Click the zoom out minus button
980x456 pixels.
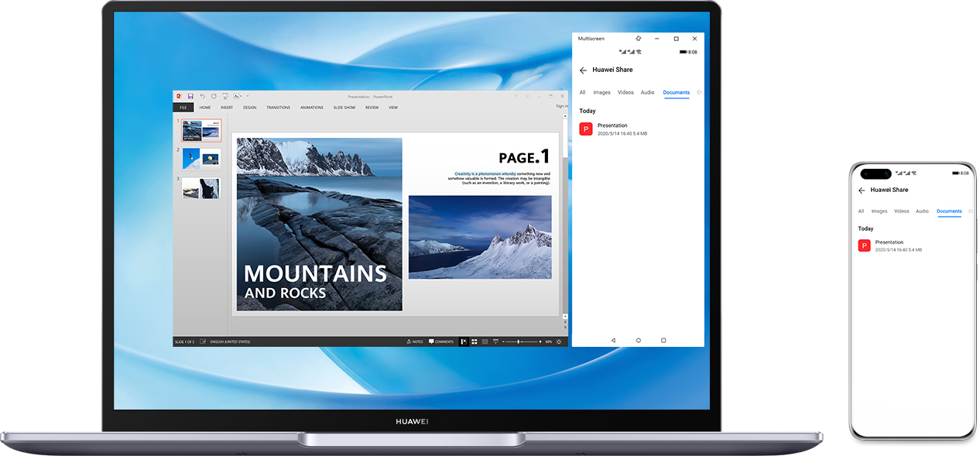503,341
